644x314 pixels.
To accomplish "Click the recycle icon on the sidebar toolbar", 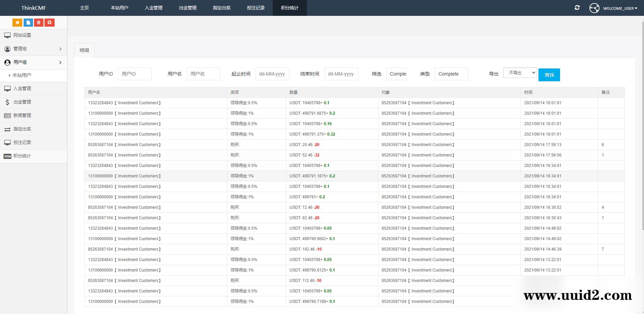I will click(50, 22).
